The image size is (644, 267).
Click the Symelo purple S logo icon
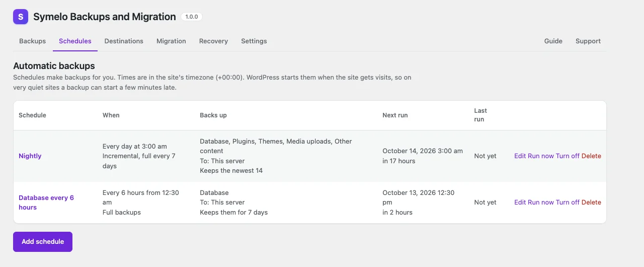(21, 17)
